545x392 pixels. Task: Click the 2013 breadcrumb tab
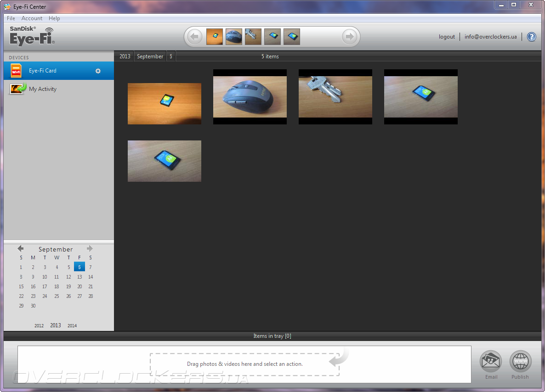click(125, 56)
